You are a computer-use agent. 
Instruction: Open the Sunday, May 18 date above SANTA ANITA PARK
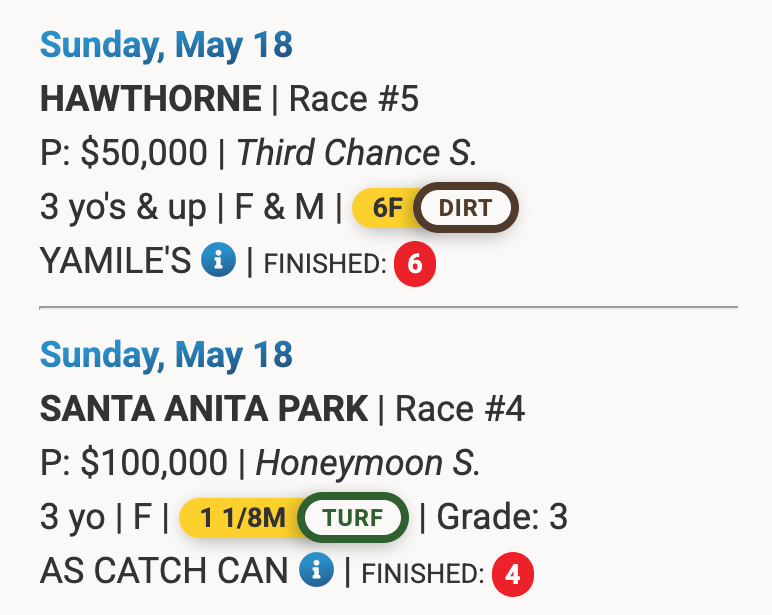(166, 355)
